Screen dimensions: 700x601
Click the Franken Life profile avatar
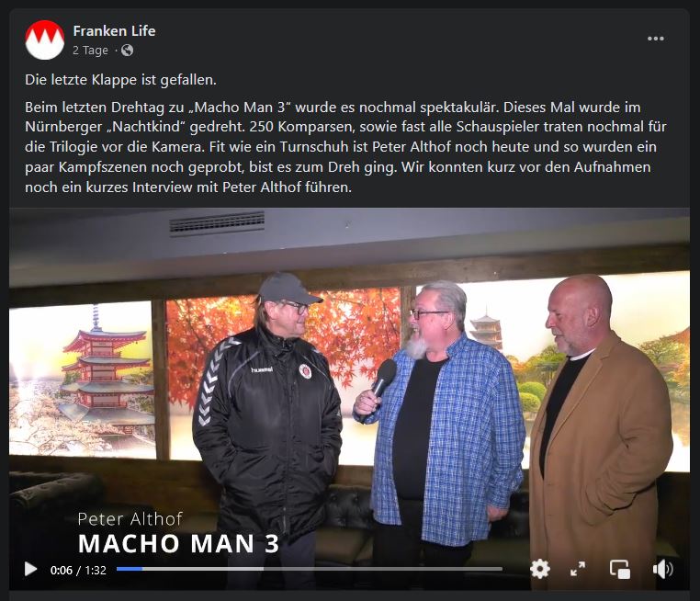click(45, 40)
